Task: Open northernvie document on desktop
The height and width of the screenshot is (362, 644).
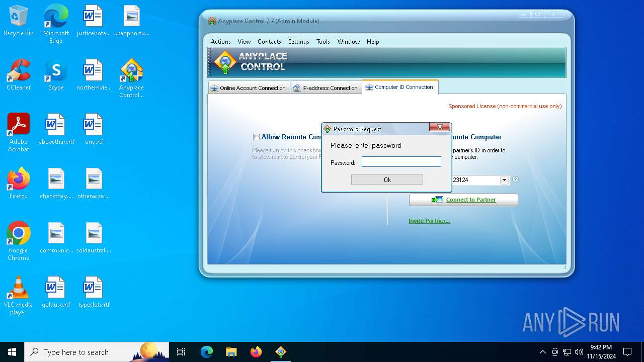Action: tap(94, 75)
